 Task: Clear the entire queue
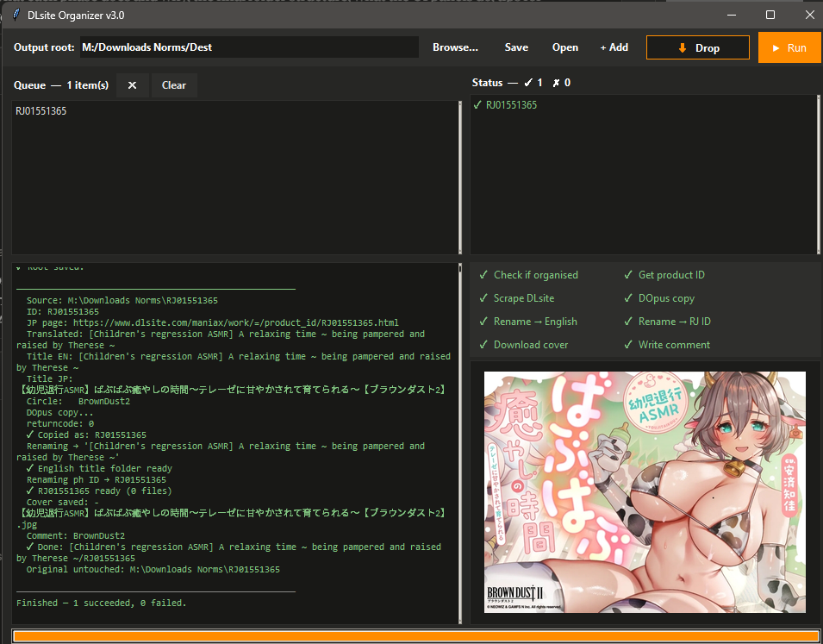click(174, 85)
